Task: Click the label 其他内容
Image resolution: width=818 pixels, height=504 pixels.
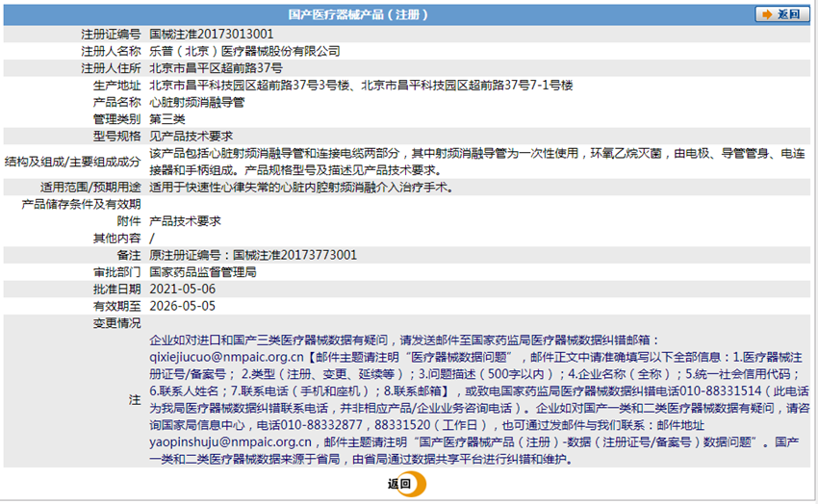Action: [x=116, y=239]
